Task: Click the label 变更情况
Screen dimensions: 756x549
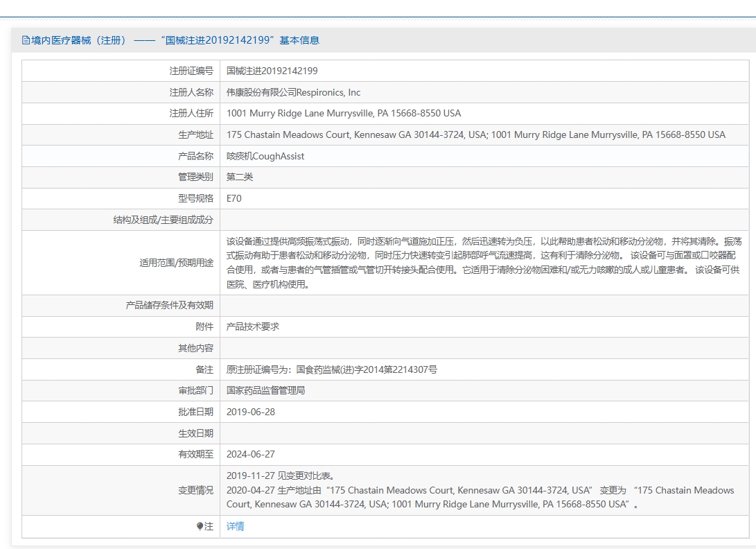Action: [x=195, y=490]
